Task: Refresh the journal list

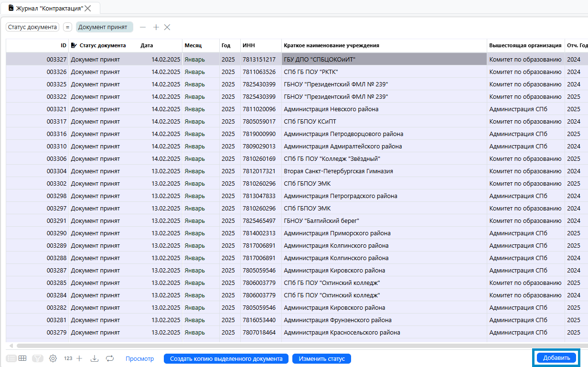Action: click(x=110, y=358)
